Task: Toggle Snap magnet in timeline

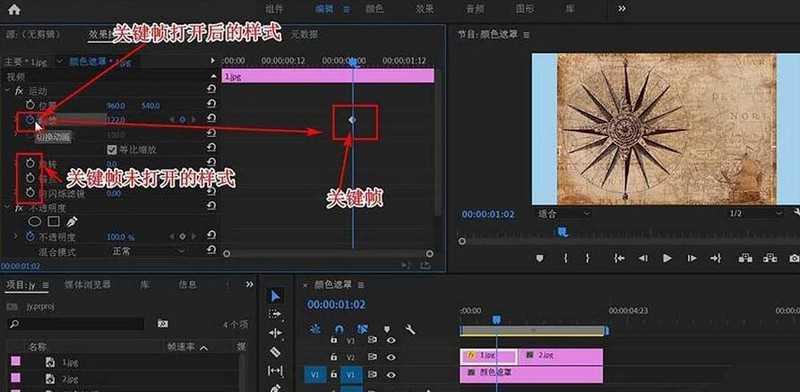Action: 339,329
